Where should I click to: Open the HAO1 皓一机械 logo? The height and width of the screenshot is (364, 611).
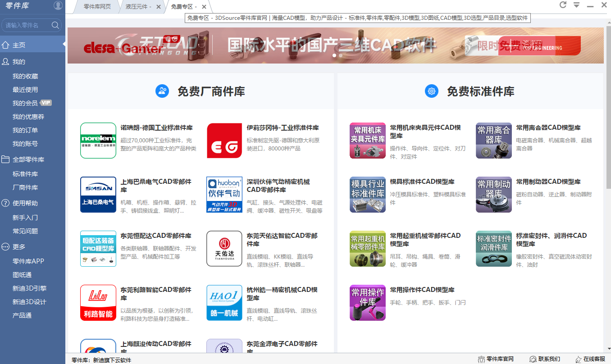[224, 303]
